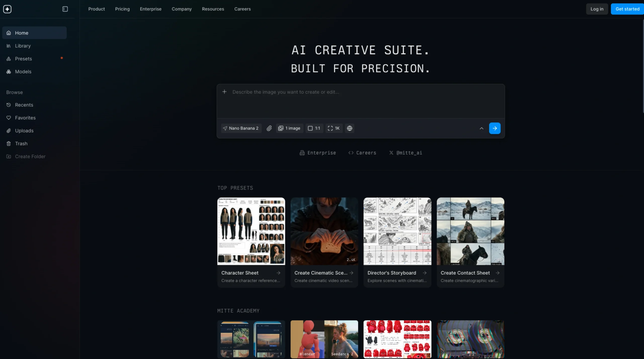644x359 pixels.
Task: Open the @mitte_ai X link
Action: pyautogui.click(x=406, y=153)
